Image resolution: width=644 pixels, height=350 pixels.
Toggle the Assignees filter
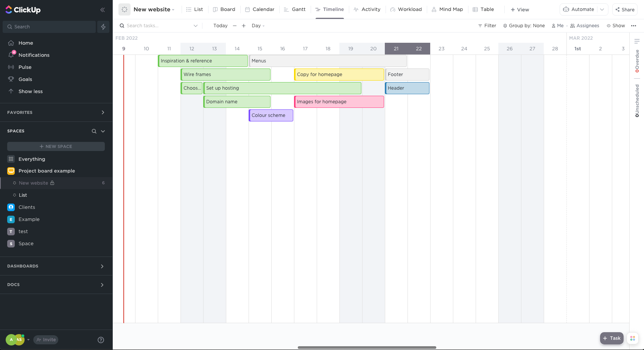585,26
